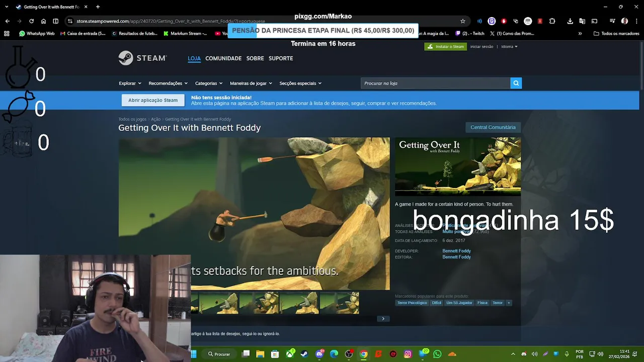Screen dimensions: 644x362
Task: Expand the Explorar dropdown menu
Action: coord(130,83)
